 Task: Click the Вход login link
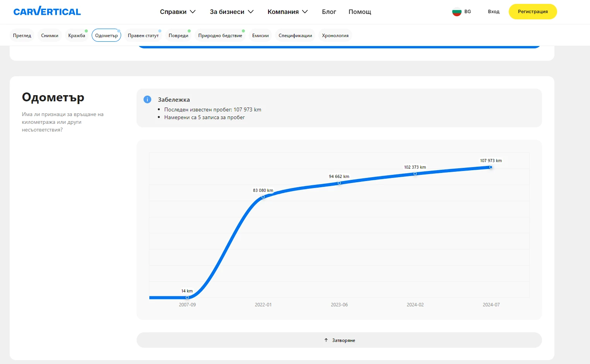click(494, 12)
